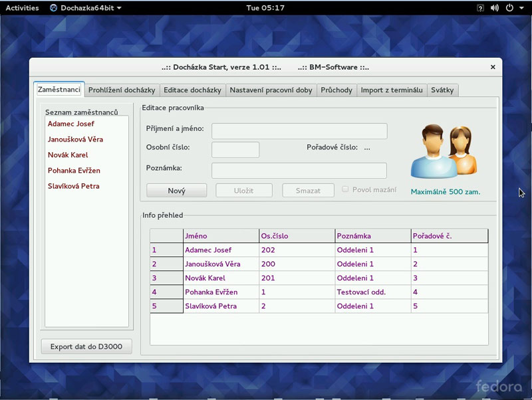Viewport: 532px width, 400px height.
Task: Open the Editace docházky tab
Action: click(192, 90)
